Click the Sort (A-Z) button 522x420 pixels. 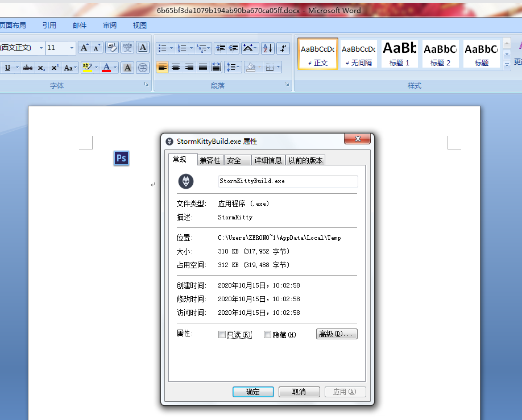pyautogui.click(x=268, y=48)
